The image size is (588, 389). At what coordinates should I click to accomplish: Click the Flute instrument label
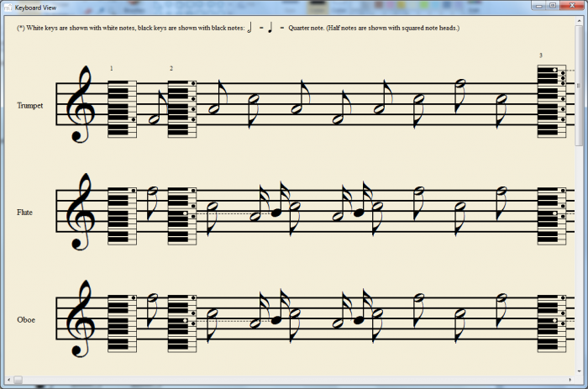(24, 213)
